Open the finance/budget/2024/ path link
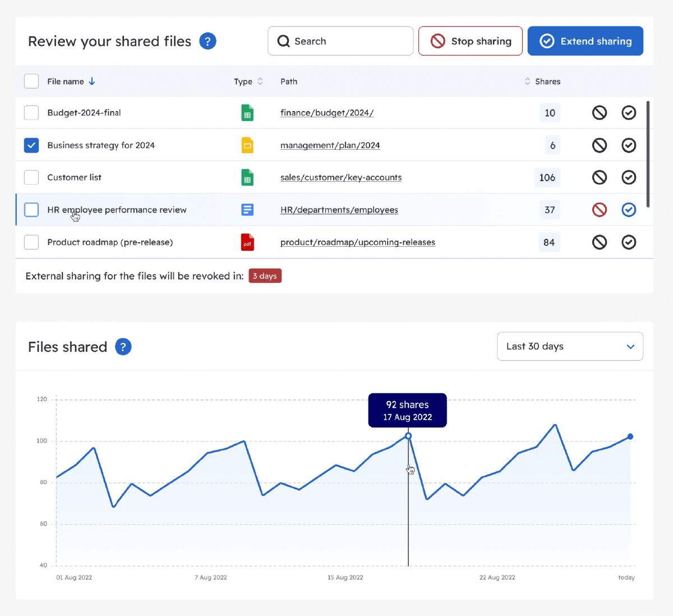673x616 pixels. pyautogui.click(x=327, y=113)
